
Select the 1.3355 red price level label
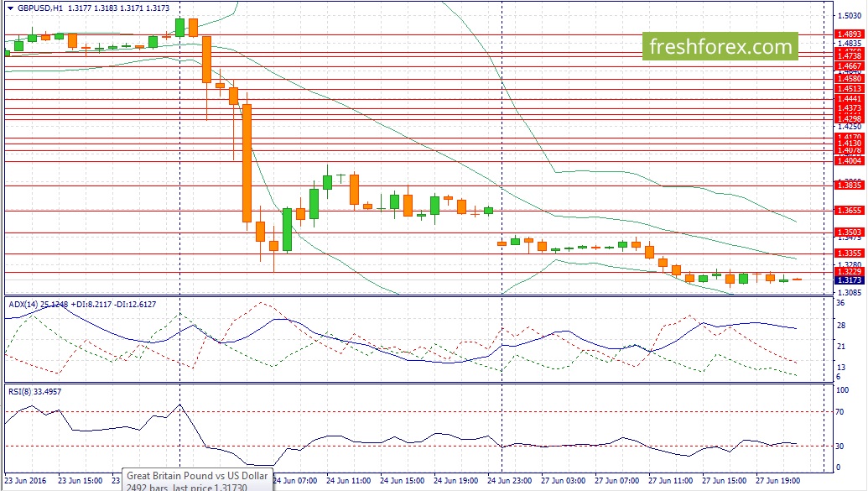849,253
